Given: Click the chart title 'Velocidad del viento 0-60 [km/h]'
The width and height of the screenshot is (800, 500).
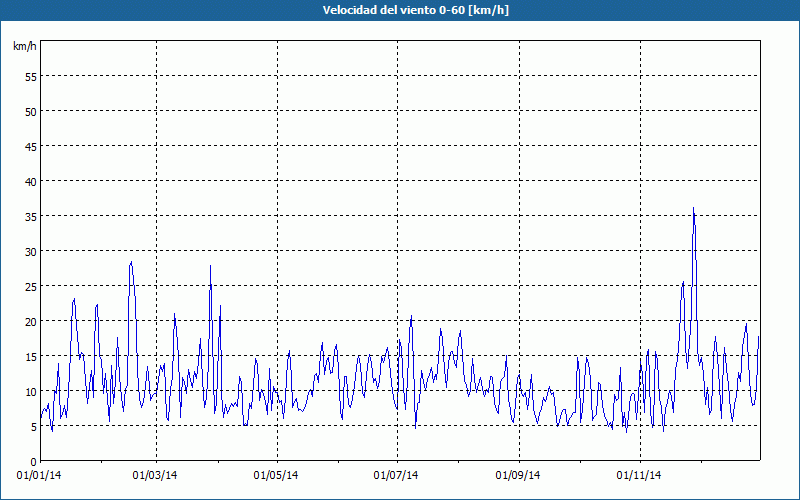Looking at the screenshot, I should (x=416, y=10).
